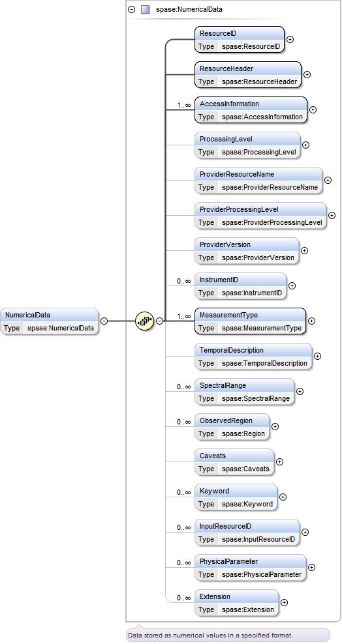This screenshot has height=644, width=342.
Task: Select the ObservedRegion element box
Action: click(232, 427)
